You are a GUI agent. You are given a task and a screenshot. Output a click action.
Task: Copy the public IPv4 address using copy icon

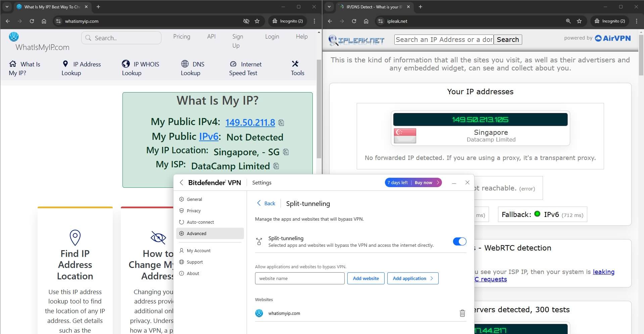coord(281,123)
